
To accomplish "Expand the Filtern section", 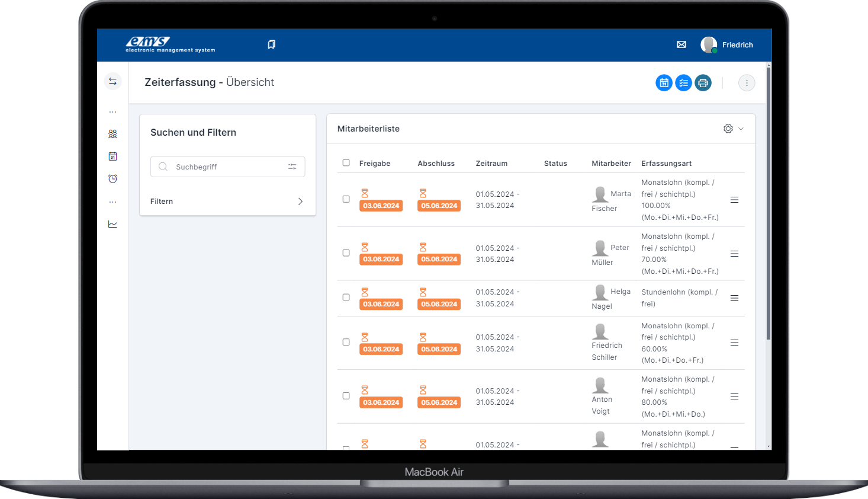I will point(227,201).
